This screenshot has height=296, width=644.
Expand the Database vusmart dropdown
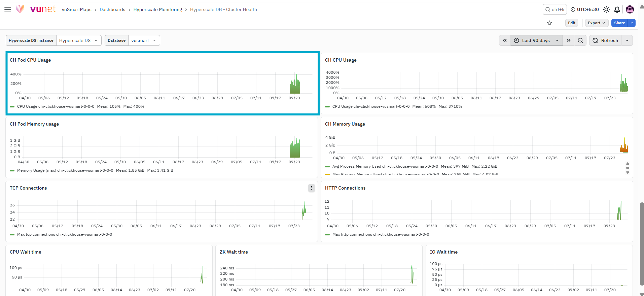pos(144,40)
